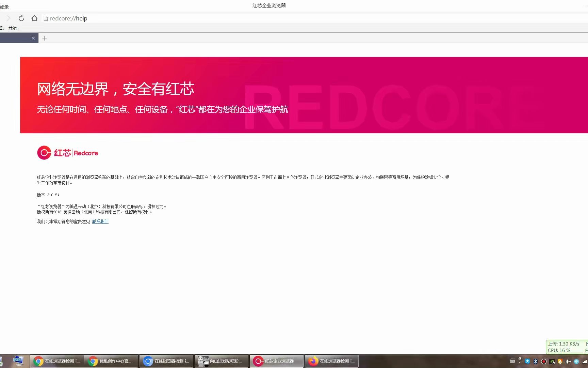
Task: Switch to 优酷创作中心 Chrome taskbar window
Action: (x=112, y=361)
